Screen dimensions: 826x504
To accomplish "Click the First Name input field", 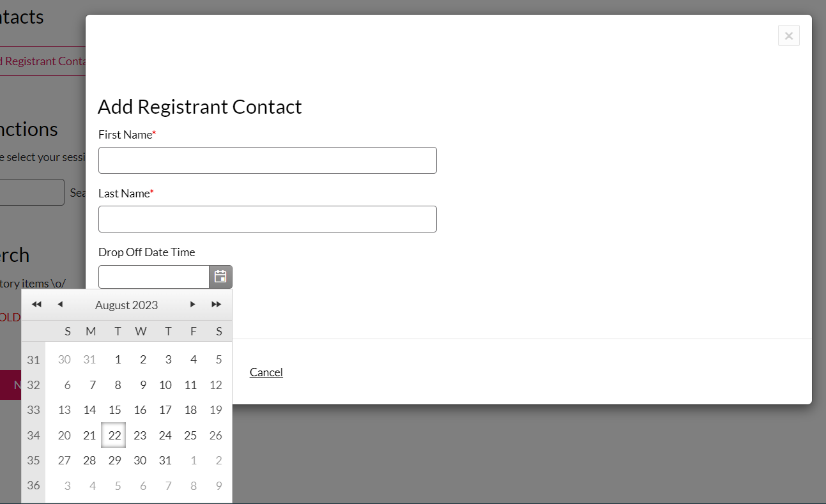I will (x=267, y=160).
